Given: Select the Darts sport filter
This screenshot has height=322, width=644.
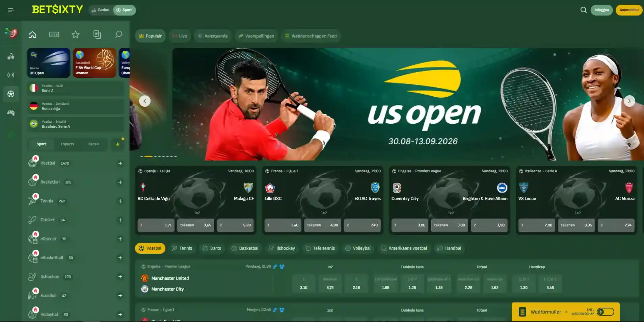Looking at the screenshot, I should (x=212, y=248).
